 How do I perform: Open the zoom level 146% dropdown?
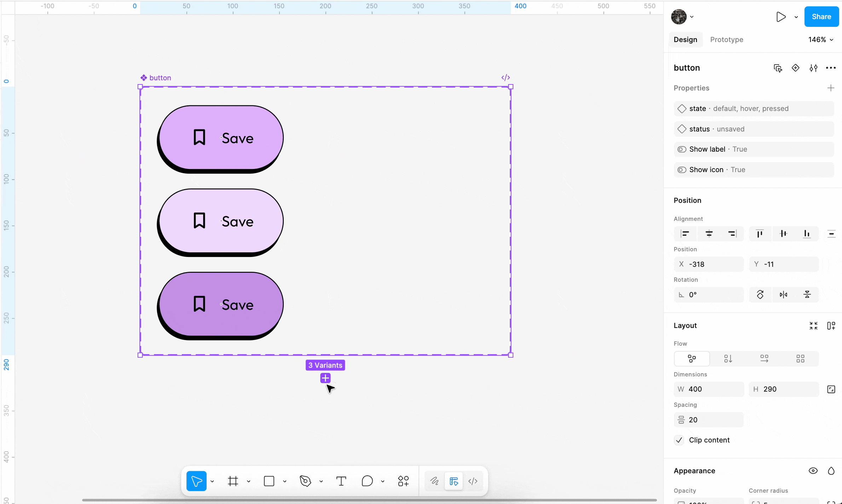point(820,40)
